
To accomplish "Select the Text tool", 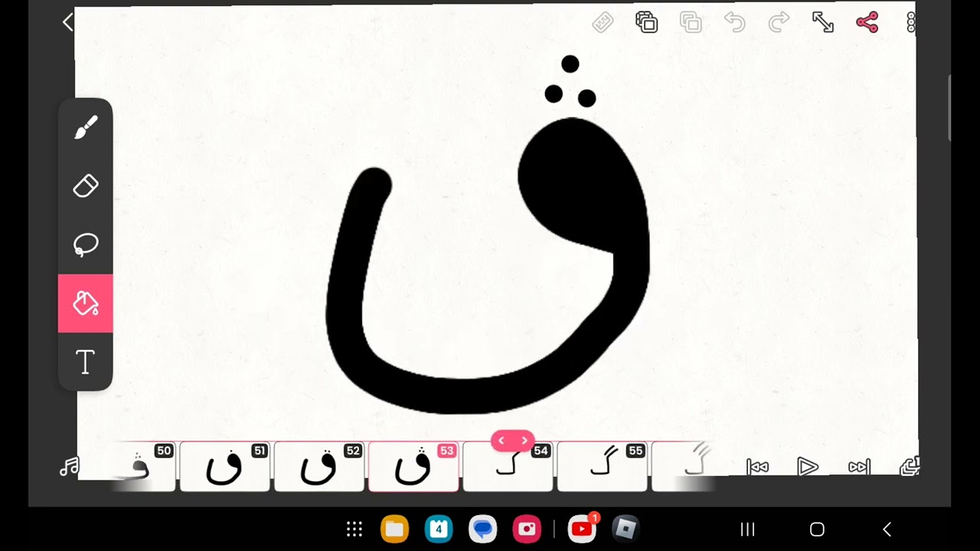I will tap(86, 362).
